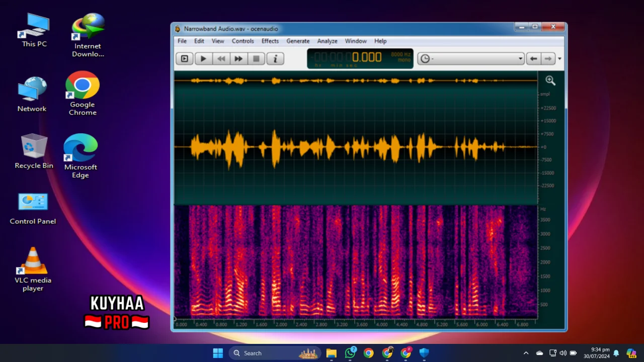Select Internet Download Manager desktop icon
The width and height of the screenshot is (644, 362).
(x=88, y=35)
